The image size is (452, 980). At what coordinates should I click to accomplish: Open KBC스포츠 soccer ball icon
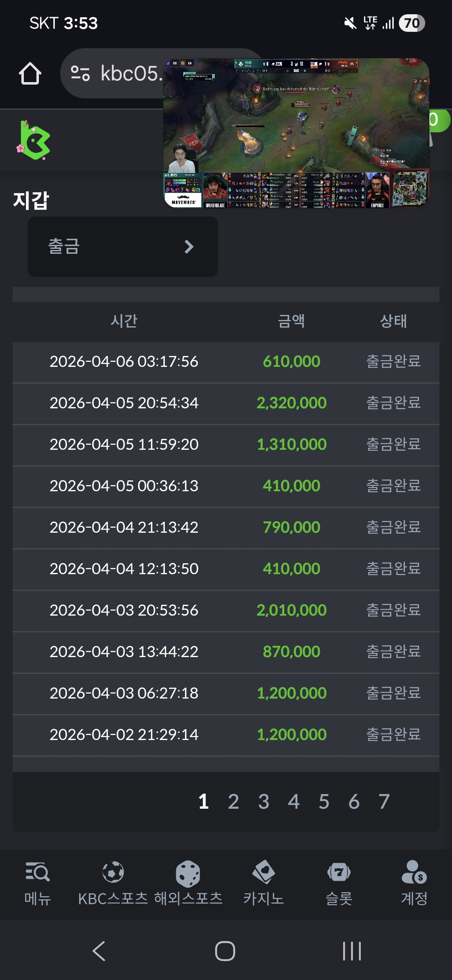(x=113, y=872)
